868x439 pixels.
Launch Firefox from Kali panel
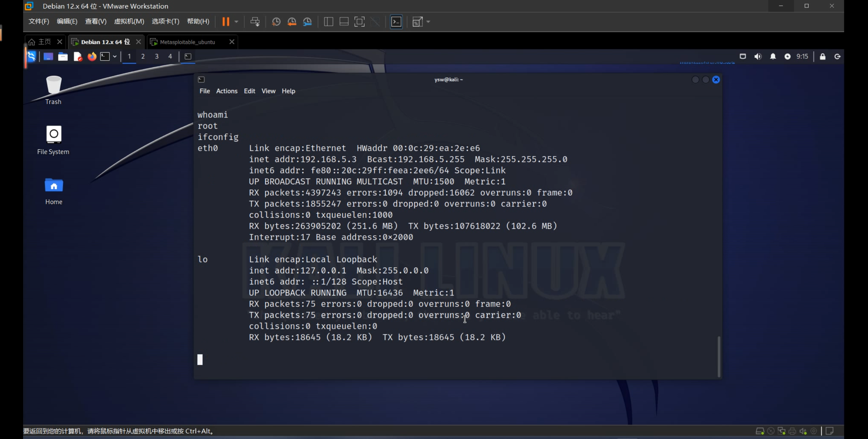92,56
